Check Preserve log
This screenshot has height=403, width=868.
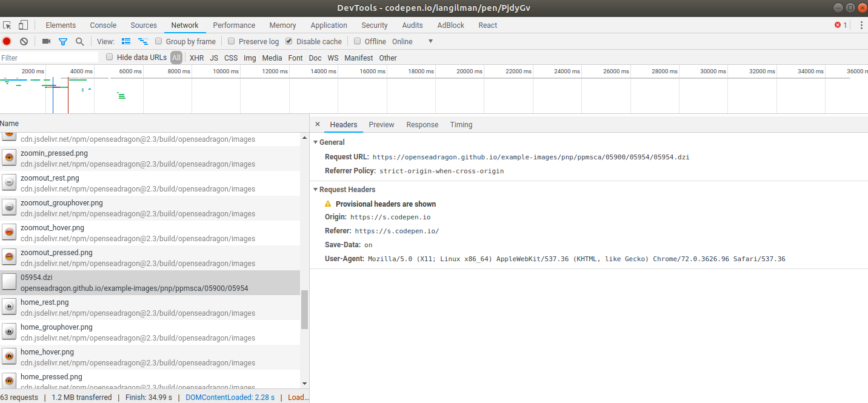point(231,41)
